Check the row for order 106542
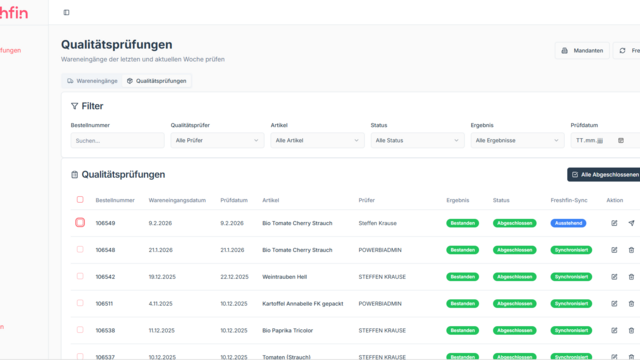The image size is (640, 360). (80, 276)
